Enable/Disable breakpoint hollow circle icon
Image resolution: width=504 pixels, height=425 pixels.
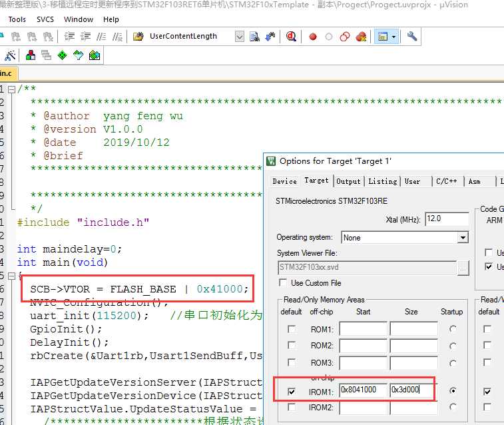click(x=329, y=37)
